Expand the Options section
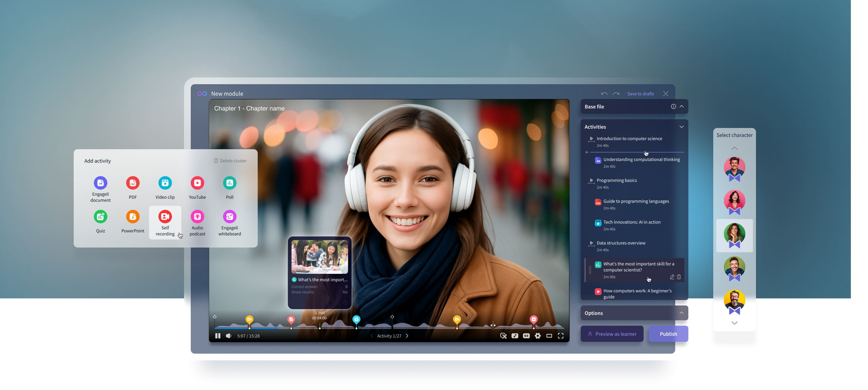The image size is (868, 390). click(681, 313)
